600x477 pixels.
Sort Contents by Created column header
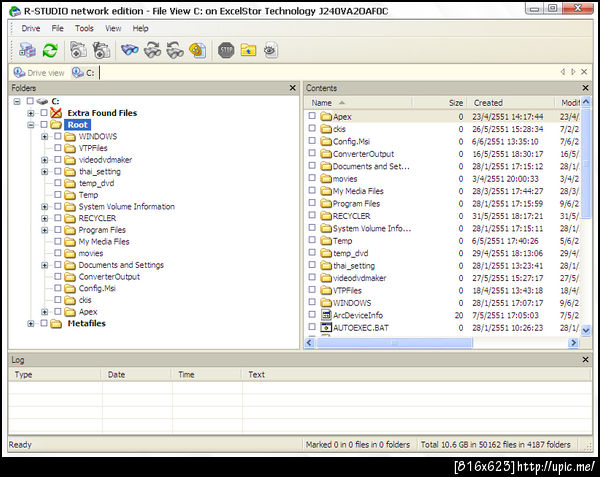[x=511, y=103]
